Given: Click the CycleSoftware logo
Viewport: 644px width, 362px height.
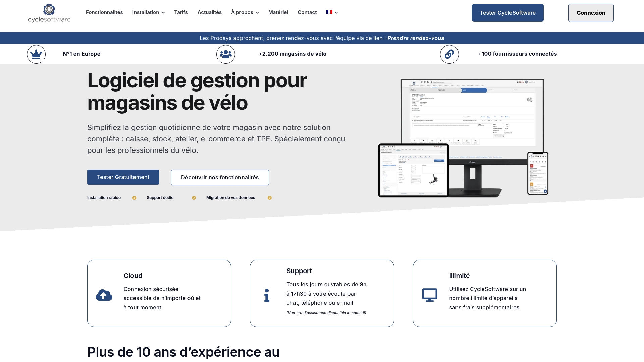Looking at the screenshot, I should tap(49, 13).
